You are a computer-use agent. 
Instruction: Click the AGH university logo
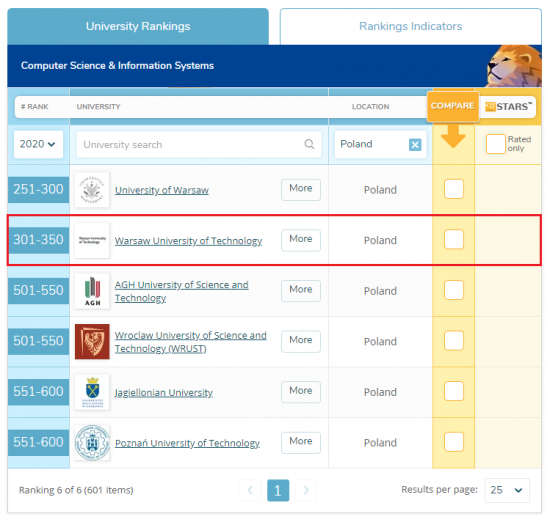[92, 291]
